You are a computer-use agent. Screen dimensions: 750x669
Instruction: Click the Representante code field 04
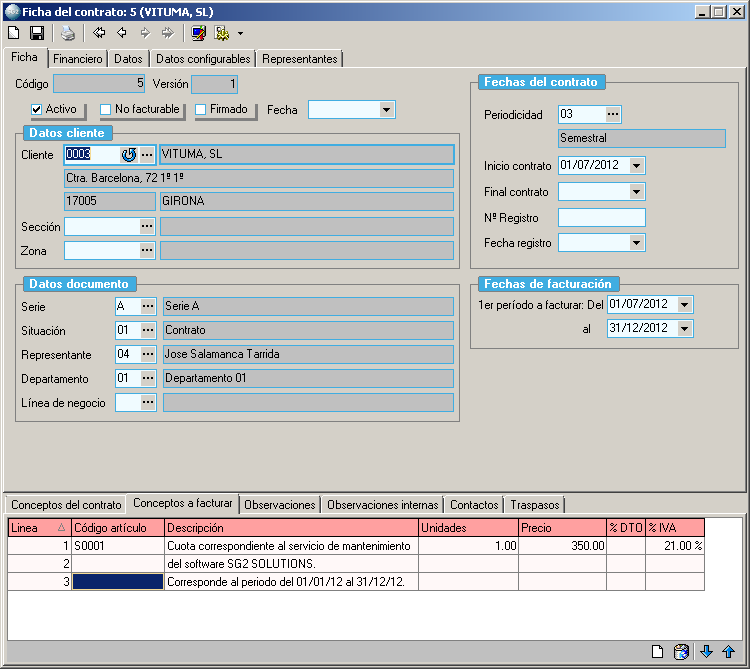coord(128,354)
